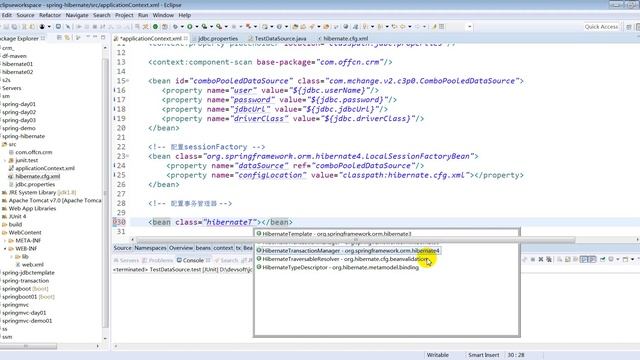640x360 pixels.
Task: Open the Project menu
Action: tap(124, 15)
